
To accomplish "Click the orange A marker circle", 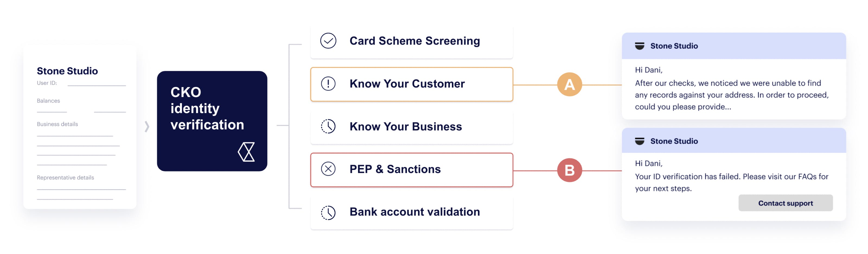I will pyautogui.click(x=569, y=84).
